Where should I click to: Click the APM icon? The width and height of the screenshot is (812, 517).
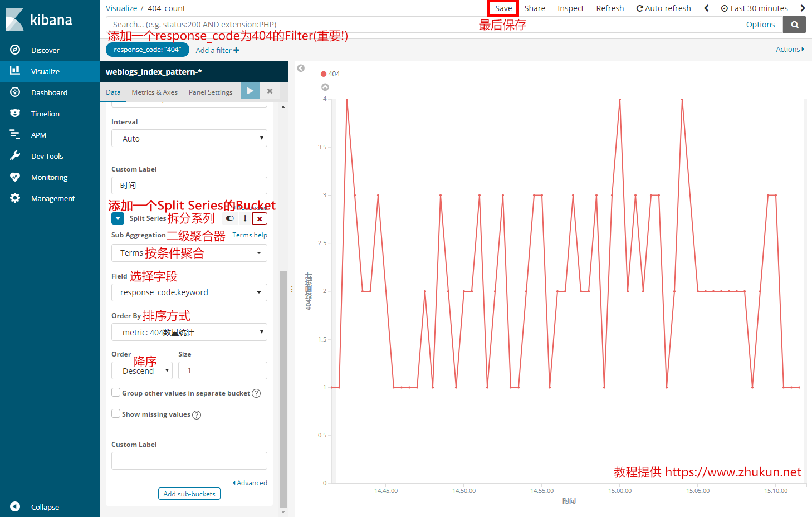coord(15,134)
